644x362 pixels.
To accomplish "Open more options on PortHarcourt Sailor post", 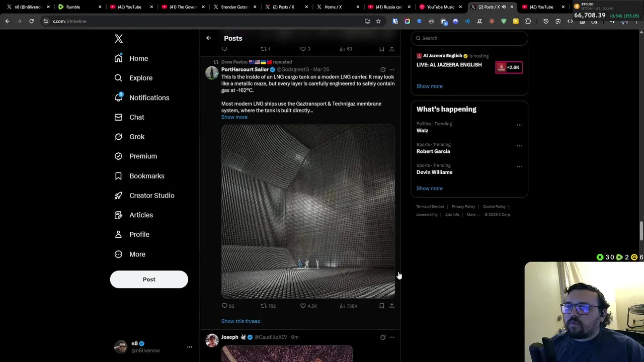I will click(392, 70).
